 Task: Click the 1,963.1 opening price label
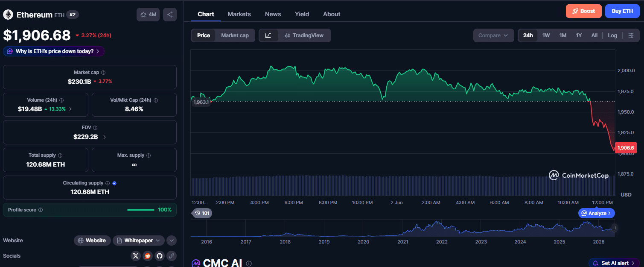201,102
